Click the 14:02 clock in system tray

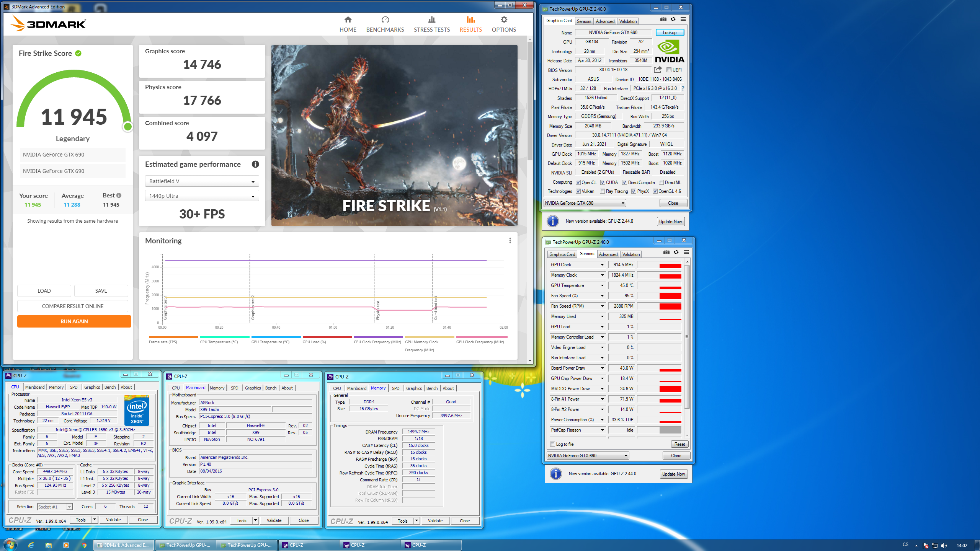pos(962,546)
